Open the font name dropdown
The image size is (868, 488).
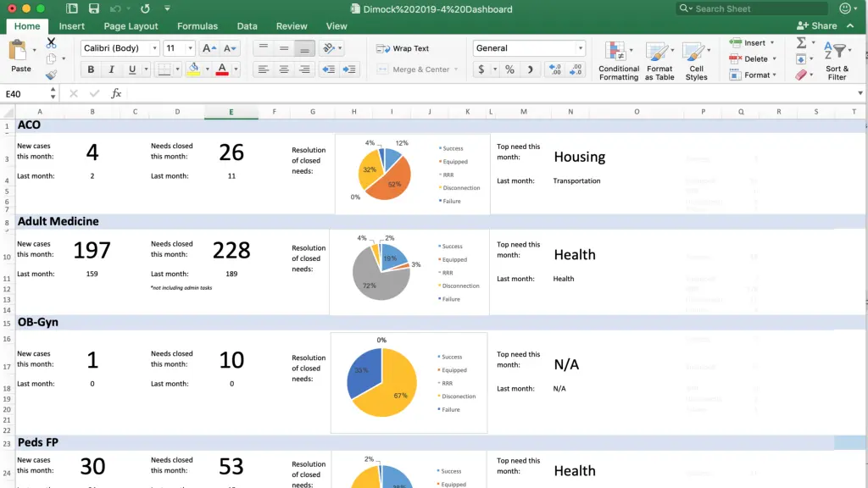point(154,48)
